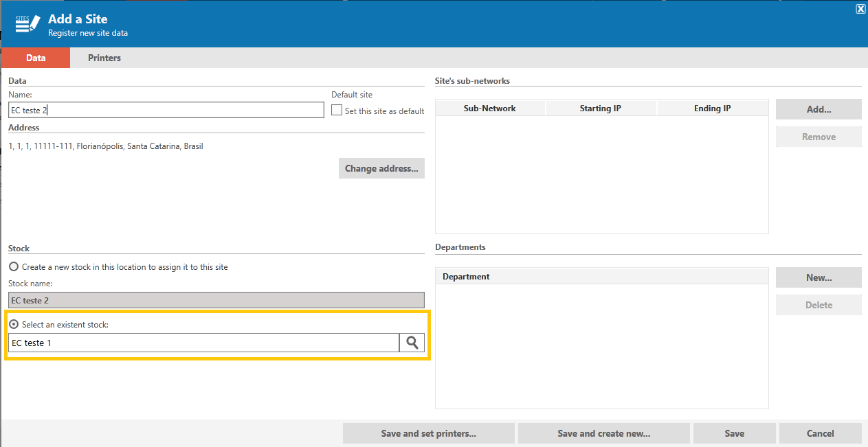Click Save and set printers
This screenshot has height=447, width=868.
(x=429, y=433)
